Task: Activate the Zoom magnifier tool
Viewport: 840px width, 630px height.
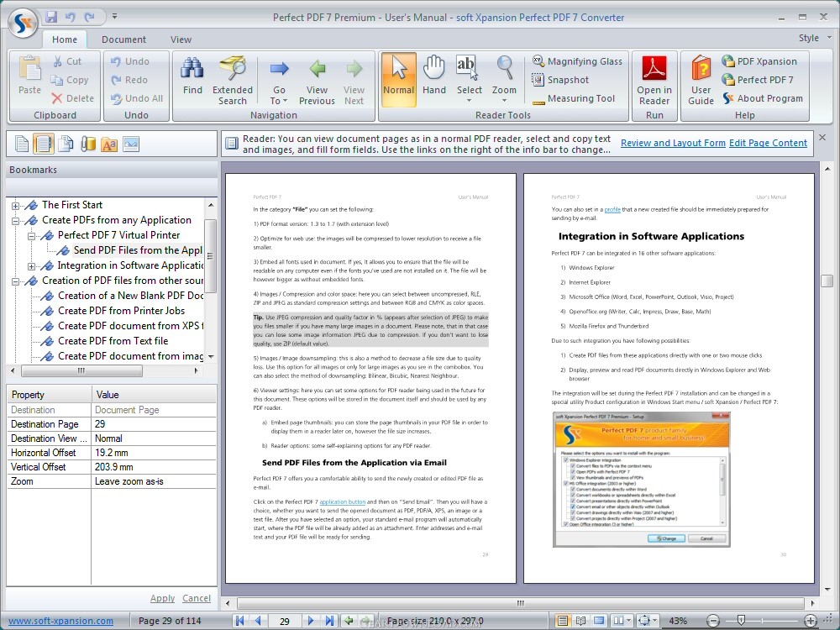Action: click(504, 79)
